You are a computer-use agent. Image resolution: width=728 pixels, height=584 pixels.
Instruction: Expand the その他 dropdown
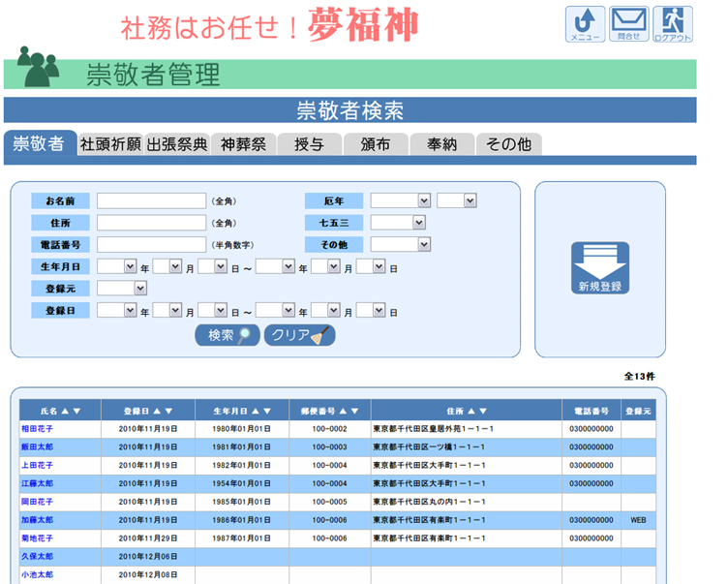tap(424, 244)
